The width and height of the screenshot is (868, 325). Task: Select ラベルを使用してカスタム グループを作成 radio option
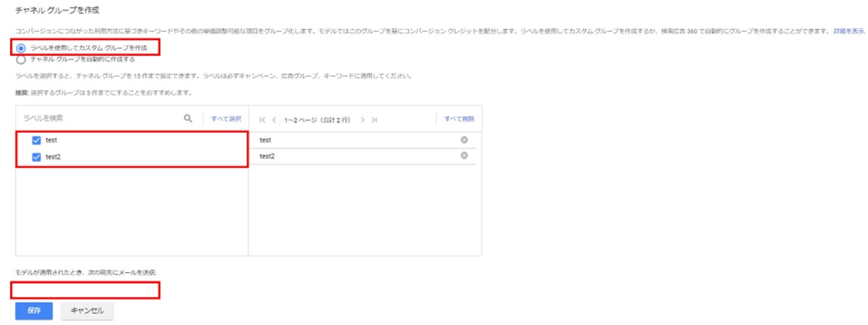click(x=22, y=48)
